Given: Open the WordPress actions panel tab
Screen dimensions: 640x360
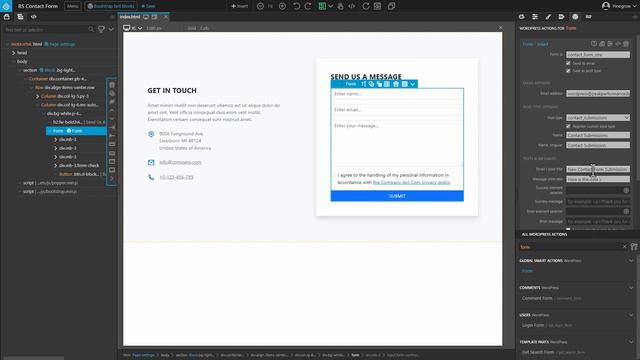Looking at the screenshot, I should 575,17.
